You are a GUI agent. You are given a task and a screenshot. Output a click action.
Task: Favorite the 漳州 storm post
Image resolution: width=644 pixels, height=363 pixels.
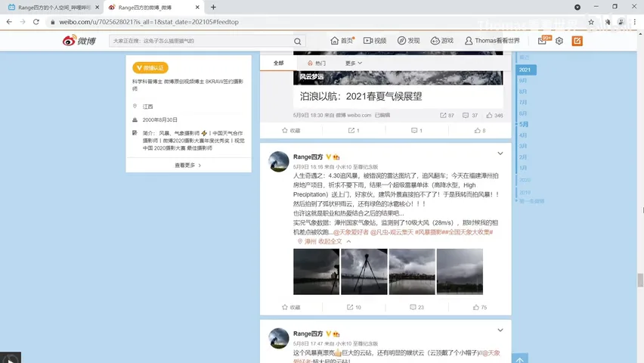pyautogui.click(x=291, y=307)
